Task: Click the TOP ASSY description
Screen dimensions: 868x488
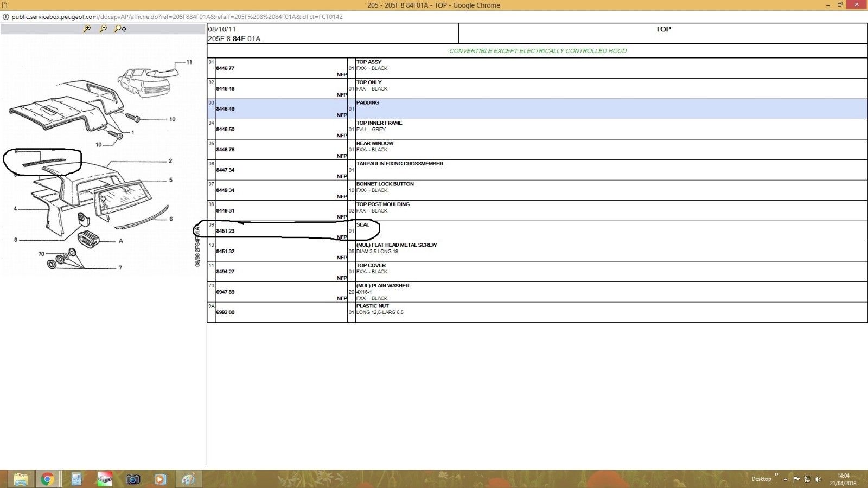Action: point(369,62)
